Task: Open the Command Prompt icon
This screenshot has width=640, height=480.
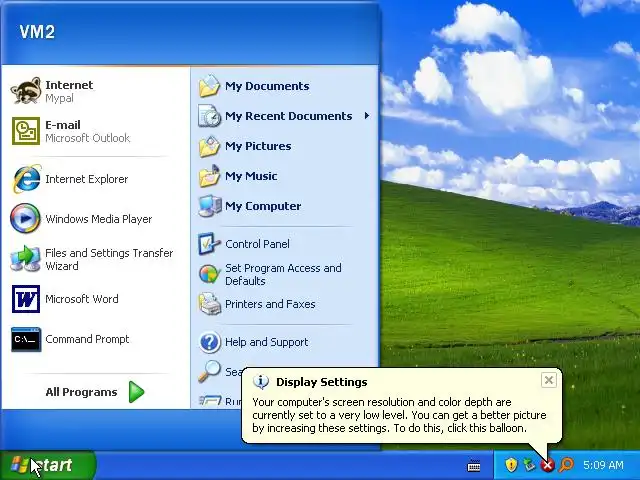Action: (x=26, y=339)
